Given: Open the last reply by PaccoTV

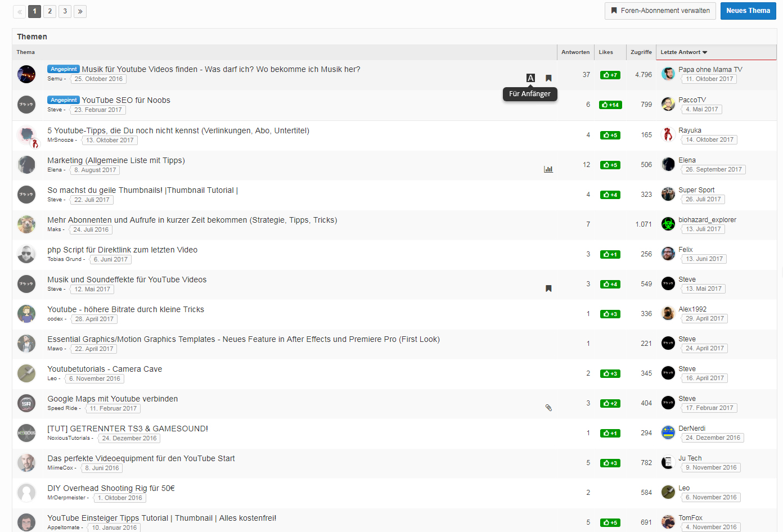Looking at the screenshot, I should 701,109.
